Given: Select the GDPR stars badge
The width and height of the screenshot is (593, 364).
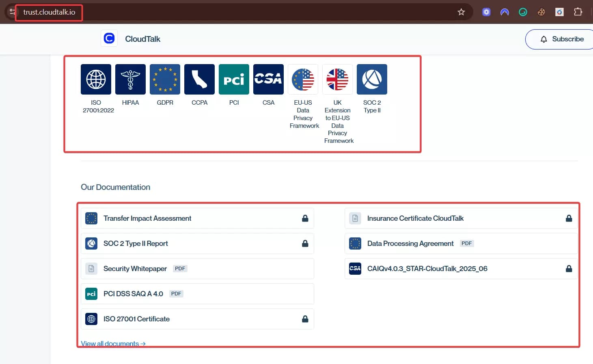Looking at the screenshot, I should click(165, 79).
